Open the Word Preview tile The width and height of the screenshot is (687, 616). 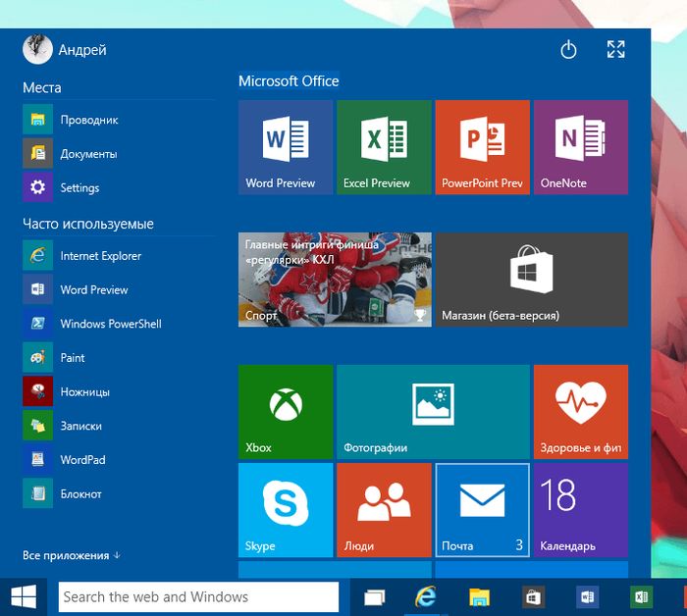point(286,147)
